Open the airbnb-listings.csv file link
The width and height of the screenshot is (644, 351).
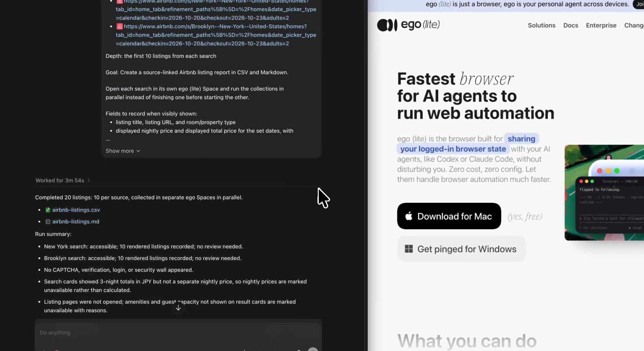(x=76, y=210)
